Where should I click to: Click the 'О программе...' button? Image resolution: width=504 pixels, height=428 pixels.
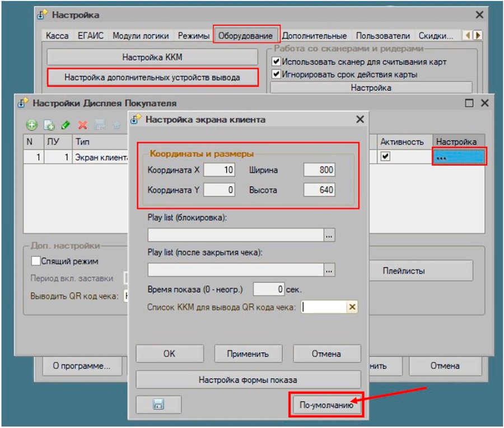(x=82, y=366)
